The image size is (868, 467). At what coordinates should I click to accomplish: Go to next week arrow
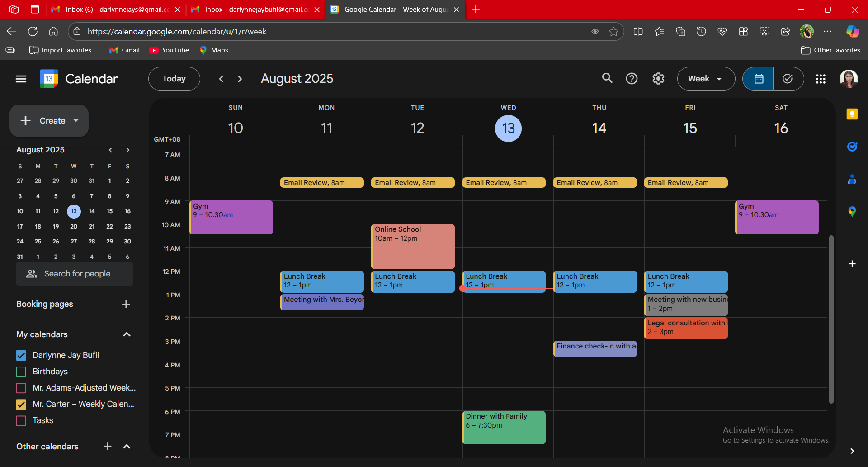point(240,79)
